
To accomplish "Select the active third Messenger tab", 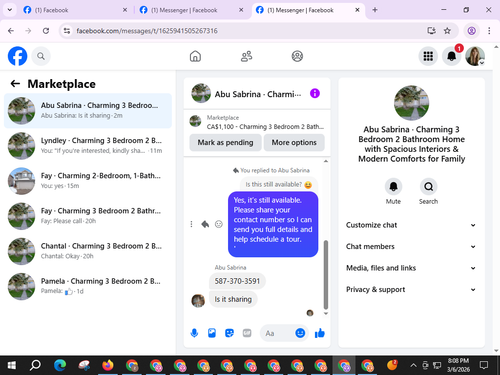I will coord(308,10).
